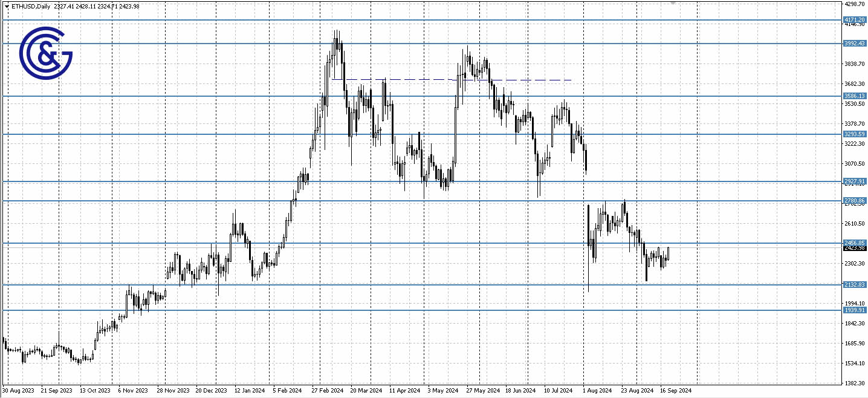868x398 pixels.
Task: Select the 2132.83 support level label
Action: (855, 284)
